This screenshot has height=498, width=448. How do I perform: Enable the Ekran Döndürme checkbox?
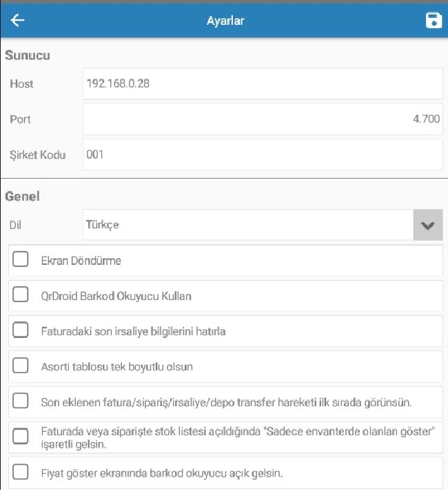21,259
